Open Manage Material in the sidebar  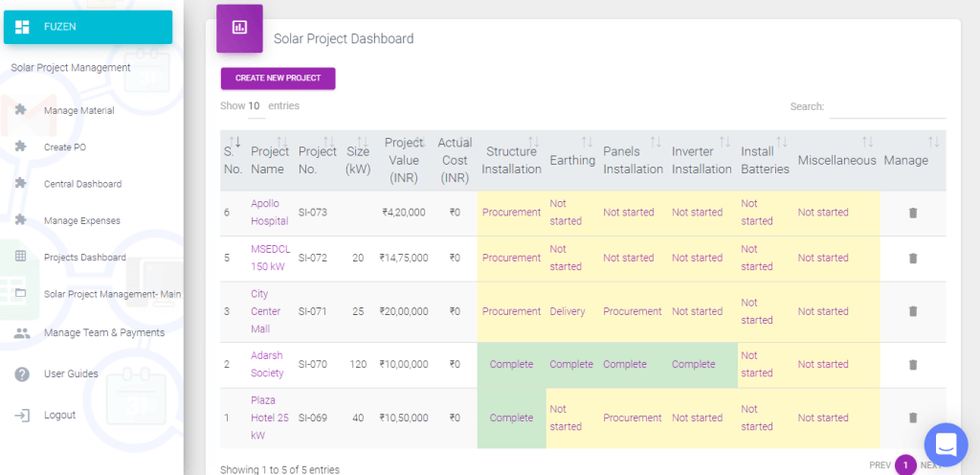pyautogui.click(x=78, y=111)
